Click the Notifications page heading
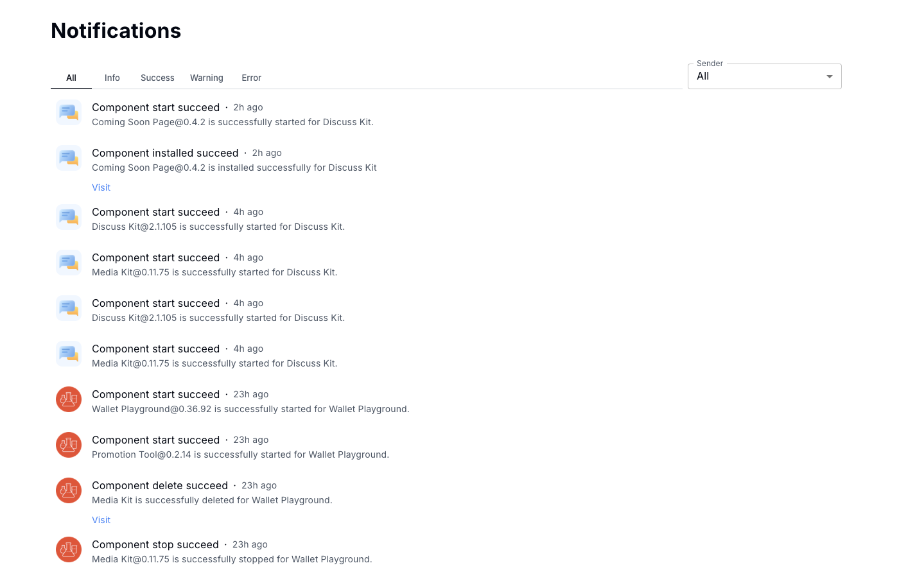This screenshot has height=588, width=917. pyautogui.click(x=116, y=31)
